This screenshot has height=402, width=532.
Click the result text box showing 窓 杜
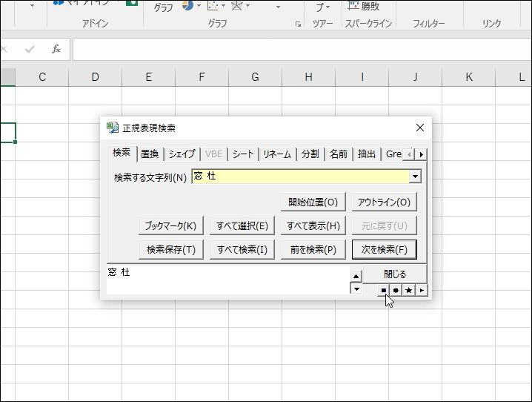click(x=228, y=280)
